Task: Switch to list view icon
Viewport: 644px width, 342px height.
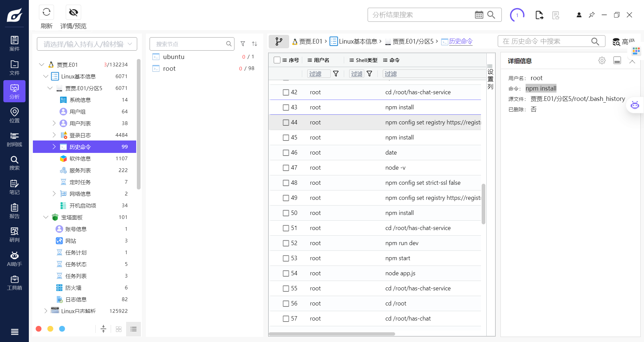Action: 133,329
